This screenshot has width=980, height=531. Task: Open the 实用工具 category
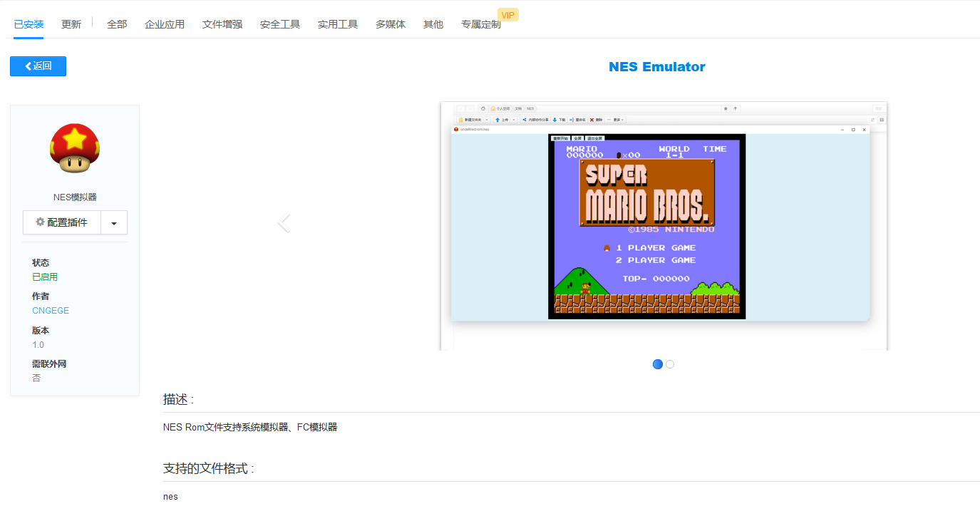(338, 24)
